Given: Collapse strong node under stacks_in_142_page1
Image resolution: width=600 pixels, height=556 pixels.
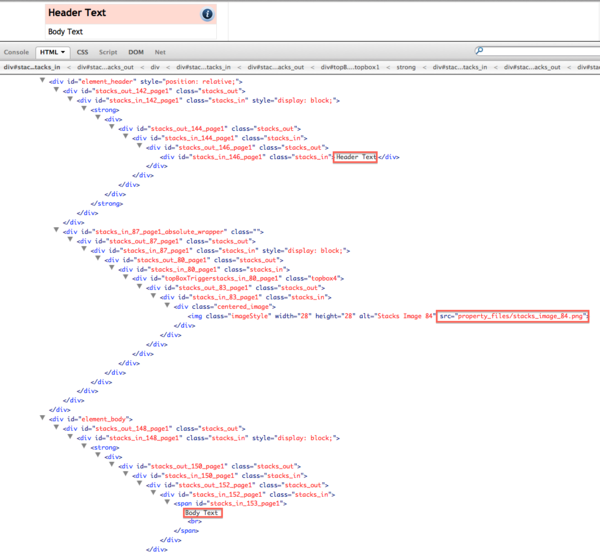Looking at the screenshot, I should [x=84, y=109].
